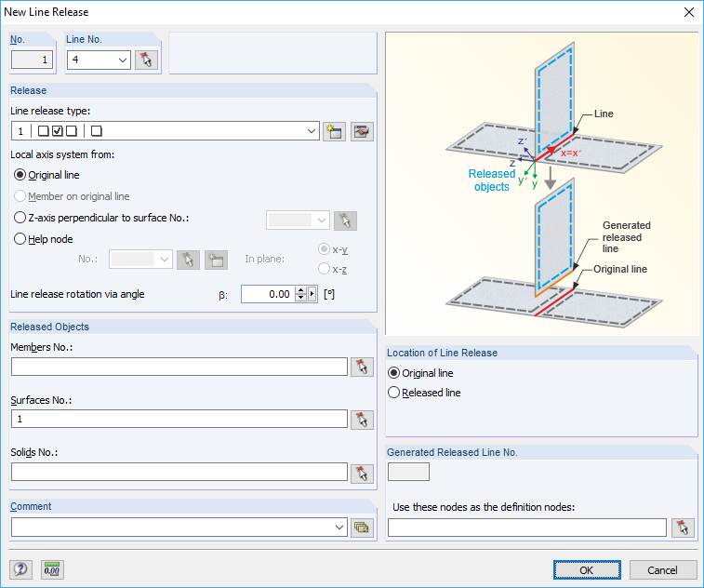This screenshot has height=588, width=704.
Task: Open surface No. dropdown for Z-axis
Action: tap(322, 220)
